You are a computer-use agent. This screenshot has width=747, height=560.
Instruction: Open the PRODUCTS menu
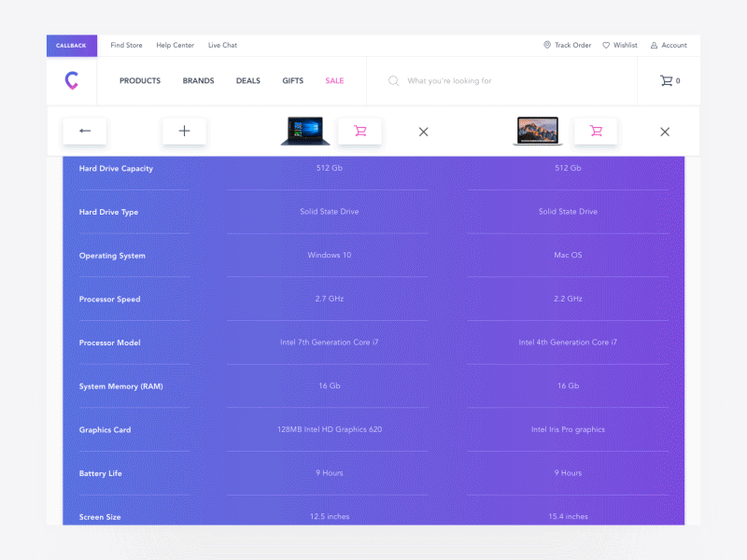(139, 81)
